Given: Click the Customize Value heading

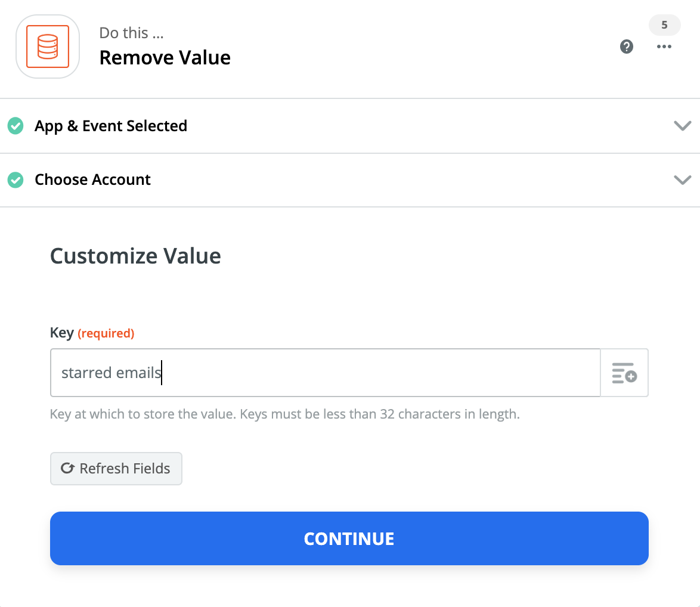Looking at the screenshot, I should click(x=135, y=256).
